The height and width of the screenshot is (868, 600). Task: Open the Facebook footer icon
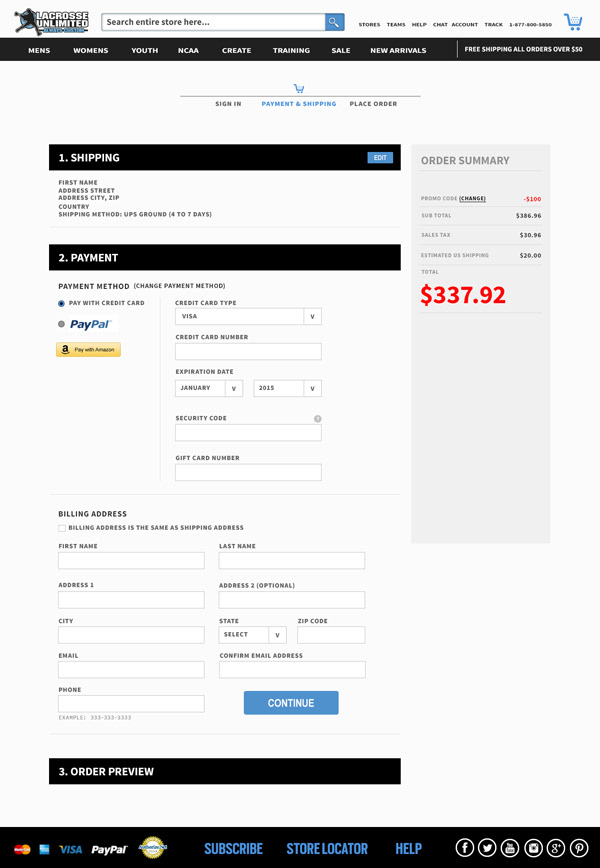464,848
